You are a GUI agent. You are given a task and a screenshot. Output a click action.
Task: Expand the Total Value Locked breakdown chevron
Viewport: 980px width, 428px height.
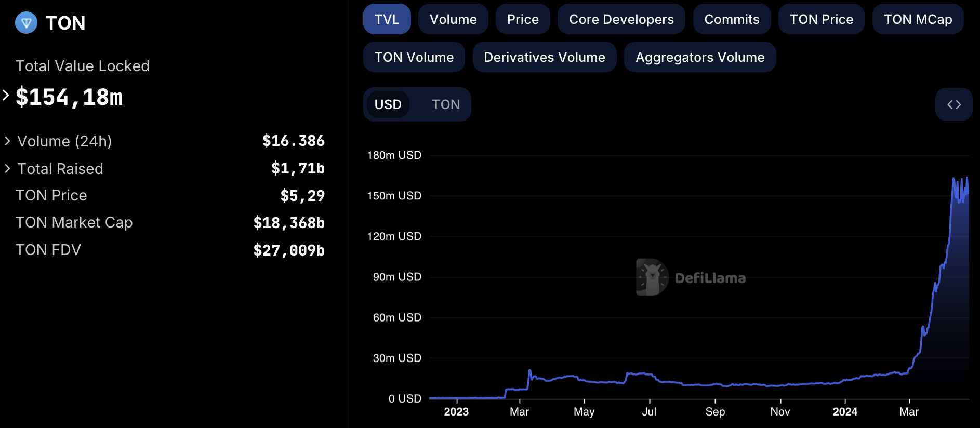pyautogui.click(x=6, y=95)
